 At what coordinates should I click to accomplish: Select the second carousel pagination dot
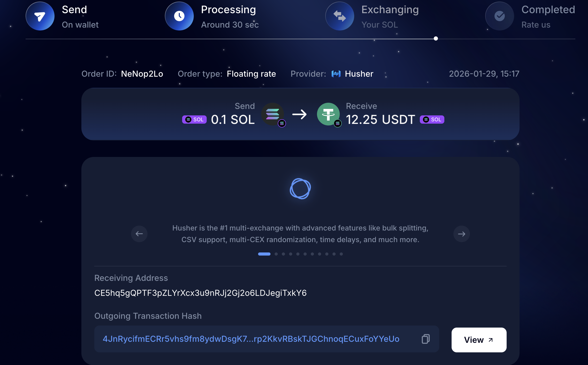(276, 254)
